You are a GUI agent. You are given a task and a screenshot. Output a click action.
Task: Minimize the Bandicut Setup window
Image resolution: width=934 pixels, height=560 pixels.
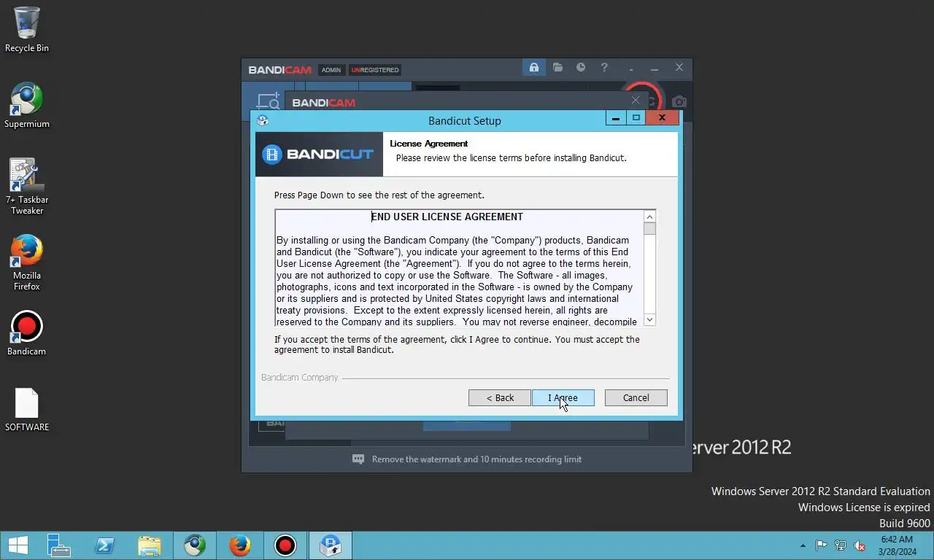[x=616, y=118]
